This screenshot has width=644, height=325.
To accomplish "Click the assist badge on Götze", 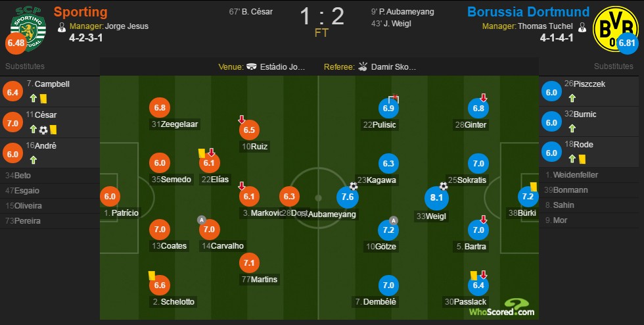I will [x=393, y=220].
